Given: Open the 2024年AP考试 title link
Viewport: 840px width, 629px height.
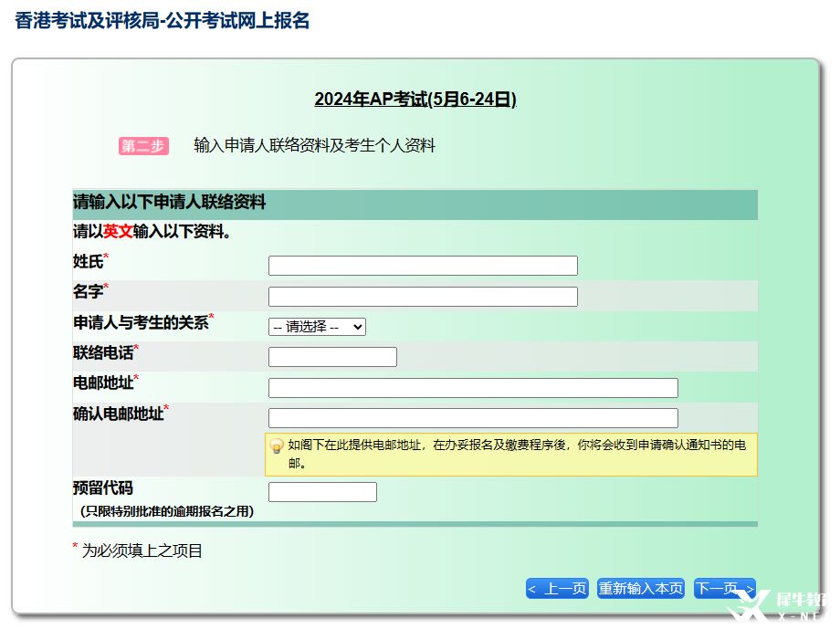Looking at the screenshot, I should click(415, 100).
